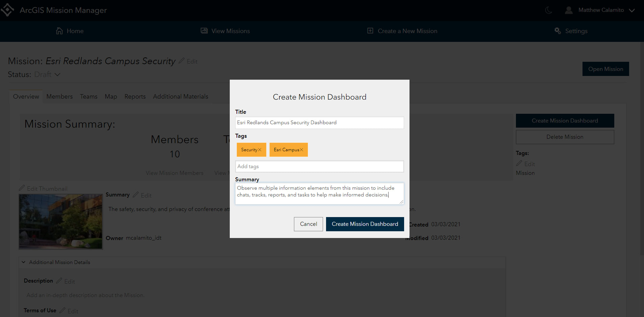Switch to the Reports tab
The image size is (644, 317).
135,97
